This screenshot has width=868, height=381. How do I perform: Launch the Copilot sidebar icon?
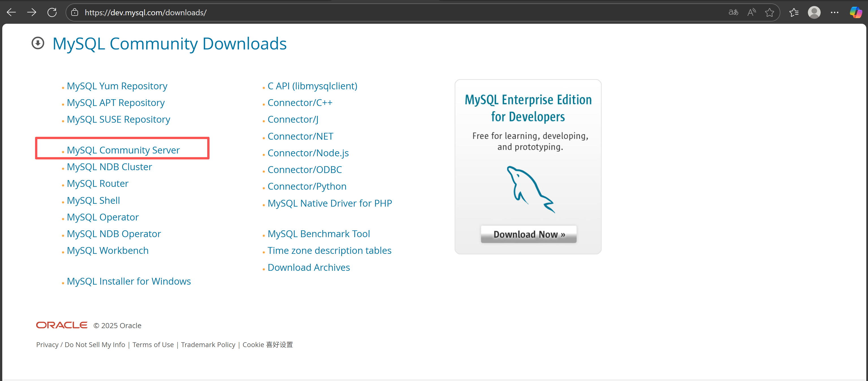pos(856,12)
